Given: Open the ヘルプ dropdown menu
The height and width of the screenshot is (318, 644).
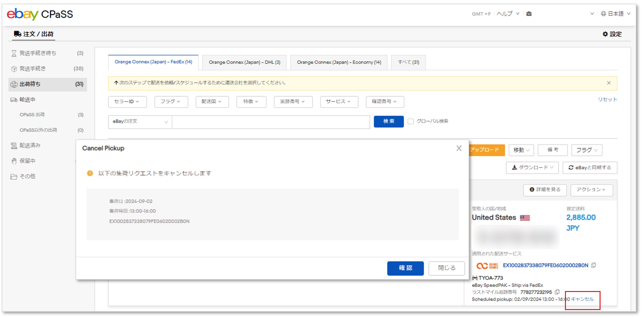Looking at the screenshot, I should pyautogui.click(x=508, y=13).
